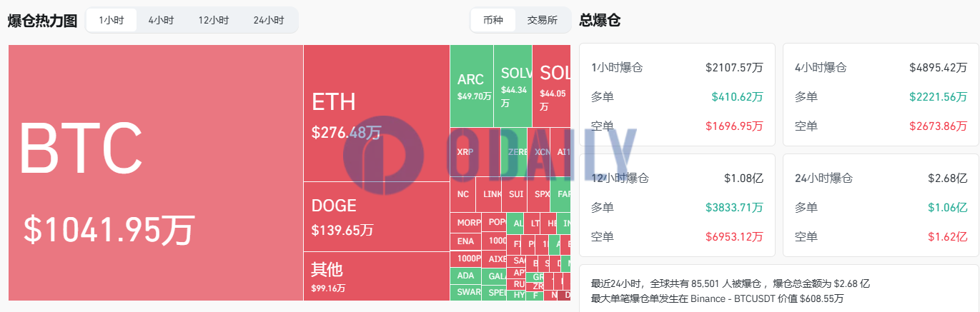The width and height of the screenshot is (980, 312).
Task: Open the BTC heatmap tile
Action: 156,173
